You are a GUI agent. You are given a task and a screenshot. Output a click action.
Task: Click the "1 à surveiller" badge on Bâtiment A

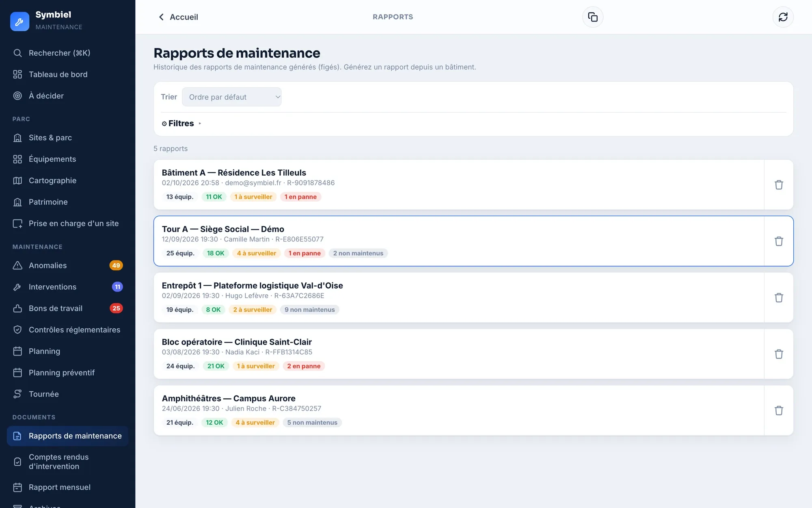[253, 197]
